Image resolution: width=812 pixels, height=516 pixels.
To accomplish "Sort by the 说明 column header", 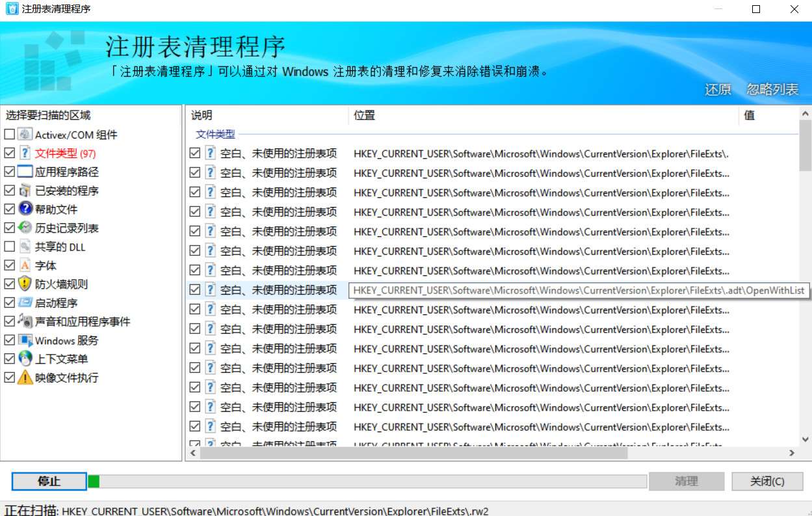I will pos(267,115).
